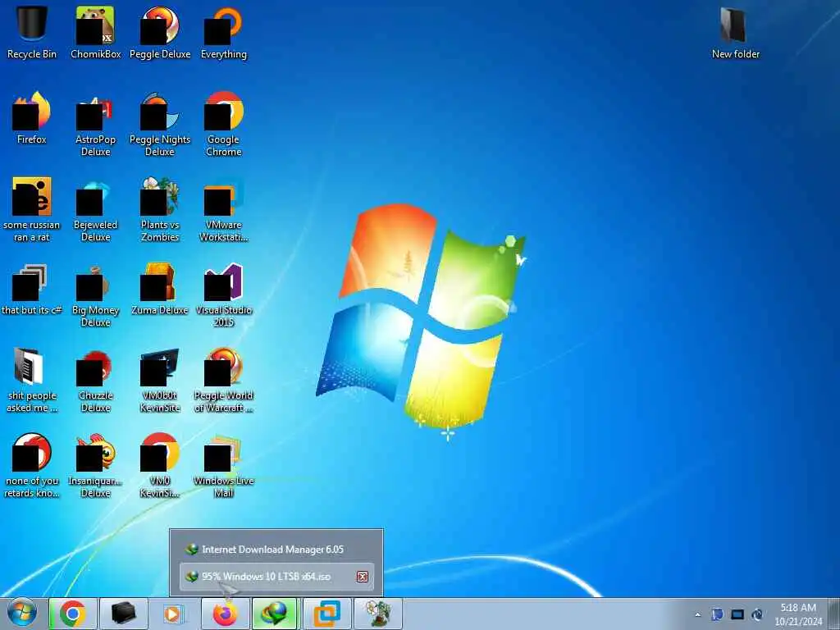The width and height of the screenshot is (840, 630).
Task: Select Peggle Nights Deluxe shortcut
Action: click(160, 123)
